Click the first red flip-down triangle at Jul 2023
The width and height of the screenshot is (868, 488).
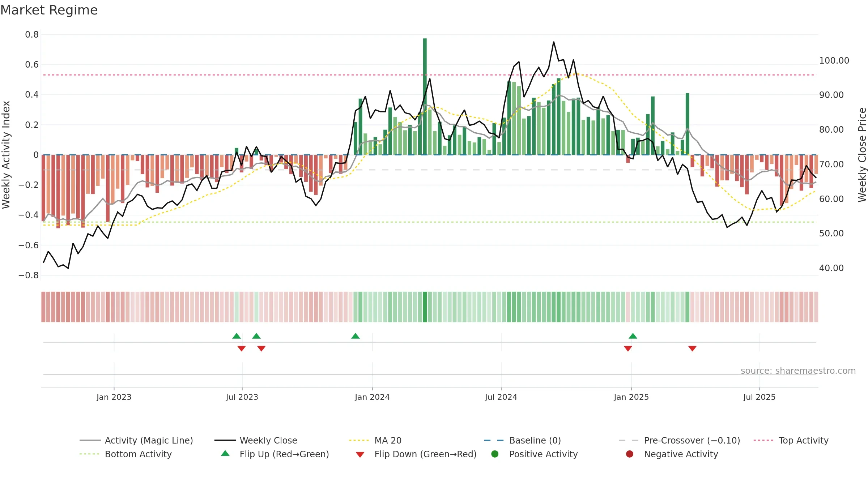point(242,348)
